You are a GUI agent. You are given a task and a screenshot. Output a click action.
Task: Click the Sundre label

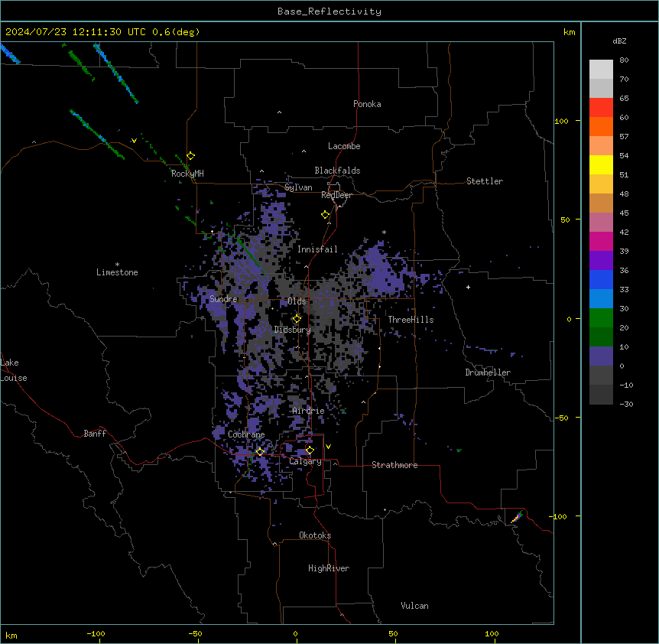point(223,299)
